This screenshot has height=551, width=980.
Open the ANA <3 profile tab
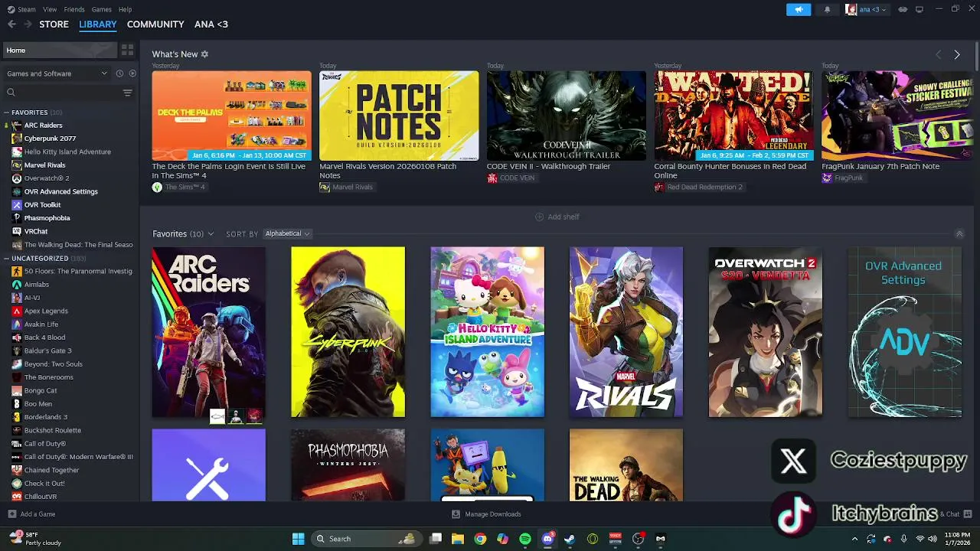tap(211, 24)
